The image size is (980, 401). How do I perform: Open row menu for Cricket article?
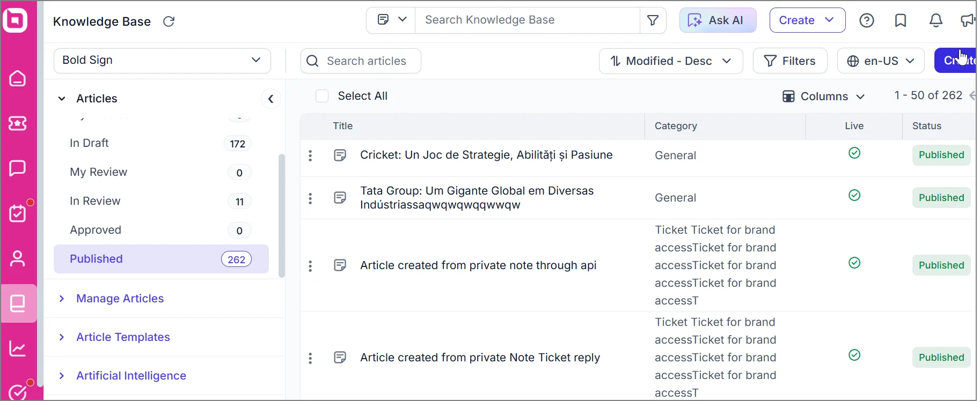tap(310, 155)
